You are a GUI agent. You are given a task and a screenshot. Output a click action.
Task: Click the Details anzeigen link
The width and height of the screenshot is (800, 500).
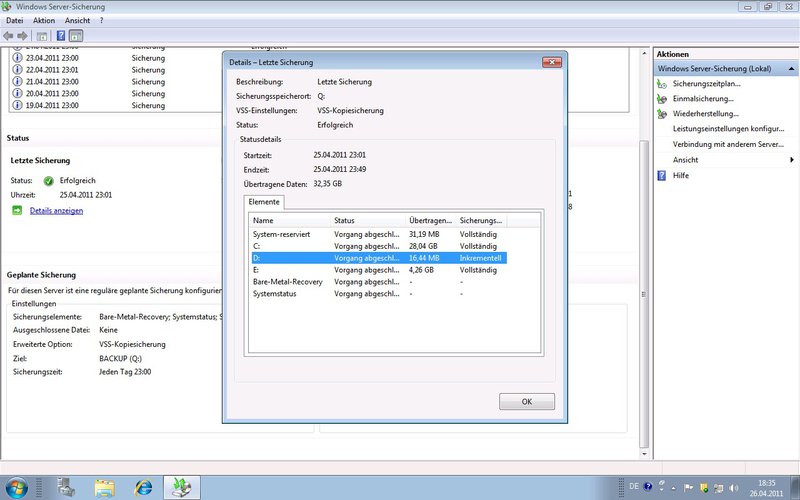[x=56, y=211]
